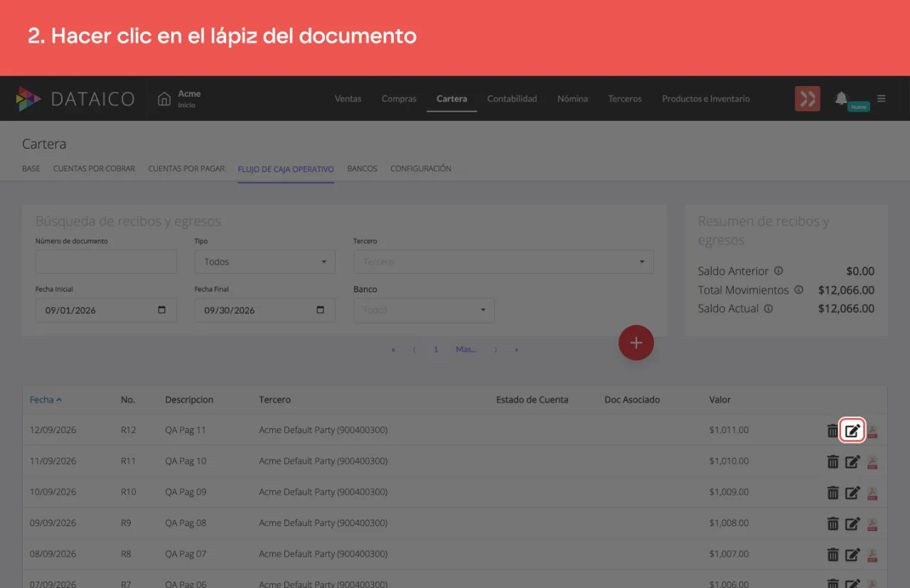This screenshot has width=910, height=588.
Task: Edit the R9 receipt via pencil icon
Action: [x=852, y=523]
